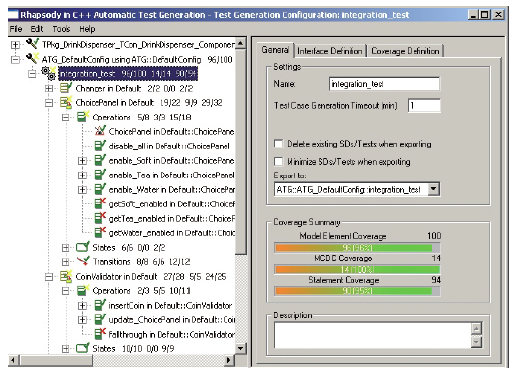The width and height of the screenshot is (519, 377).
Task: Open the Tools menu
Action: 61,29
